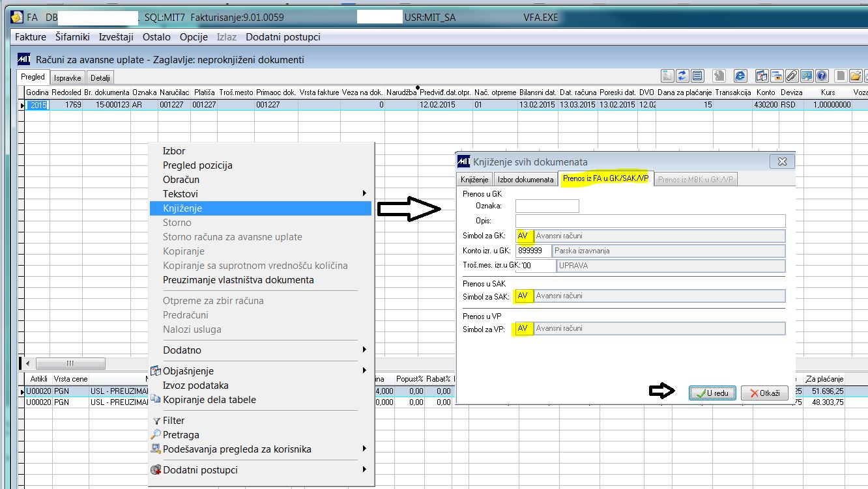Click the Opis input field
The width and height of the screenshot is (868, 489).
point(650,221)
